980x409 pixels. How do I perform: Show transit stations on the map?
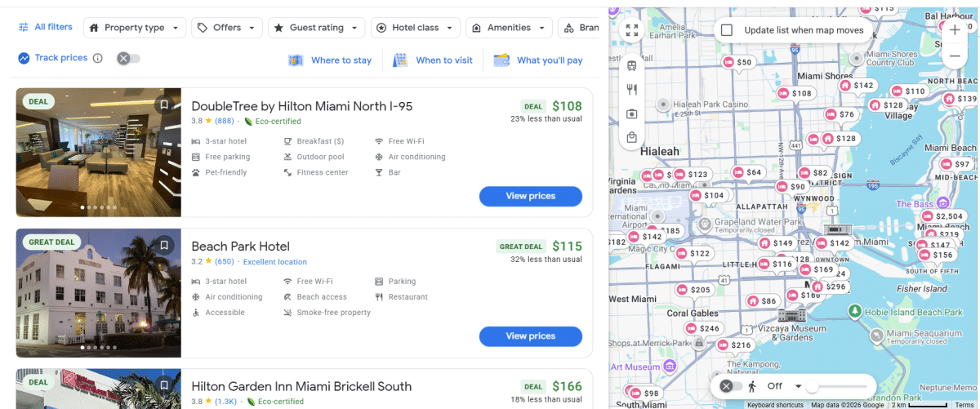coord(631,65)
